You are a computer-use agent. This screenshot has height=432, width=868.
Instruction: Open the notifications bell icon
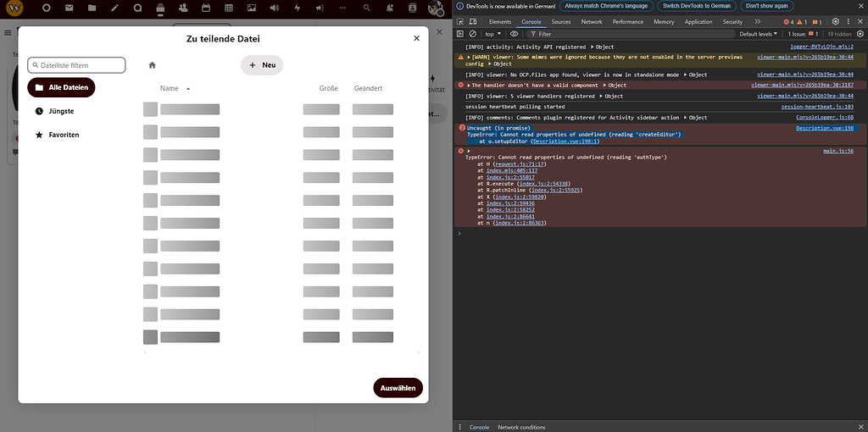coord(389,8)
